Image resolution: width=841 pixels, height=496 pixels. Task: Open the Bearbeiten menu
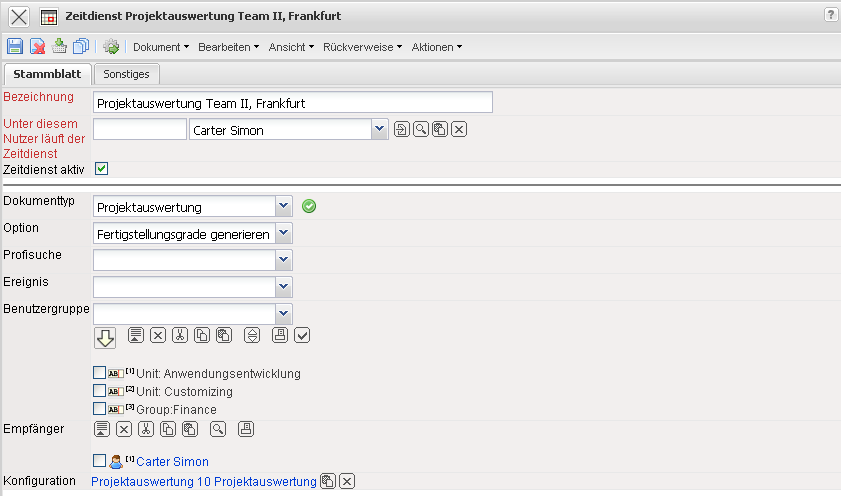(x=228, y=47)
